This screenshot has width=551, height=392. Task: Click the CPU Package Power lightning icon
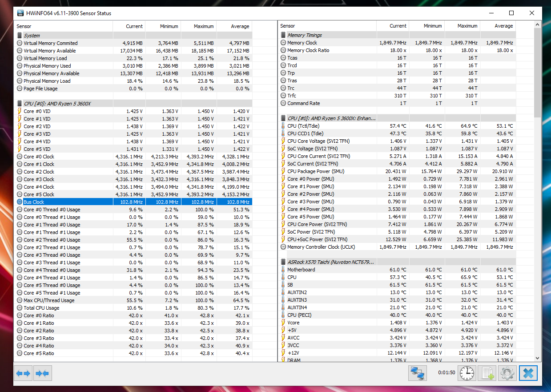coord(283,171)
